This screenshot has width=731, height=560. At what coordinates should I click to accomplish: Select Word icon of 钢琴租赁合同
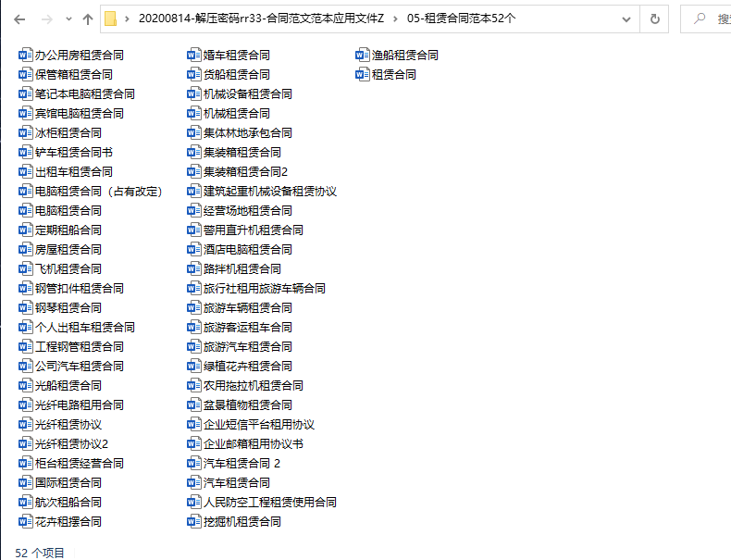26,307
